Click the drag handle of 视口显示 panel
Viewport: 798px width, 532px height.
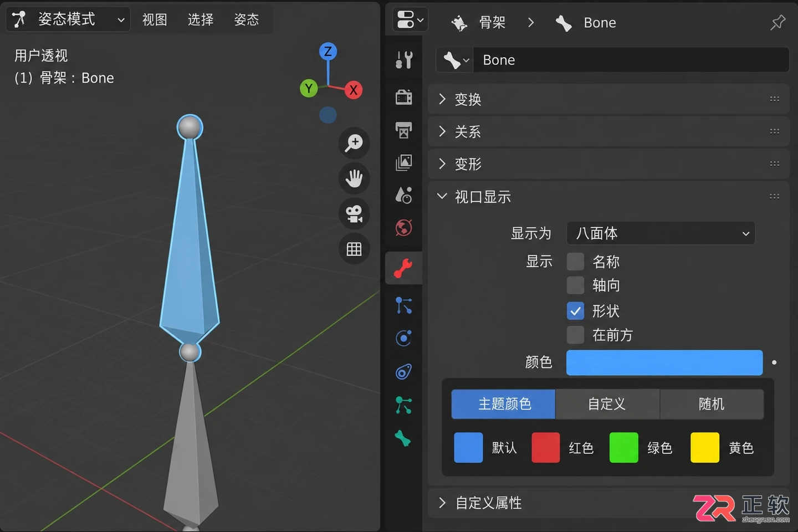coord(775,197)
